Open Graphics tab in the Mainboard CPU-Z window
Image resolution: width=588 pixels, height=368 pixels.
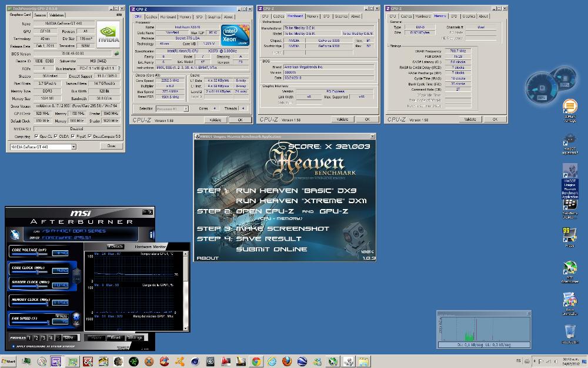point(341,16)
